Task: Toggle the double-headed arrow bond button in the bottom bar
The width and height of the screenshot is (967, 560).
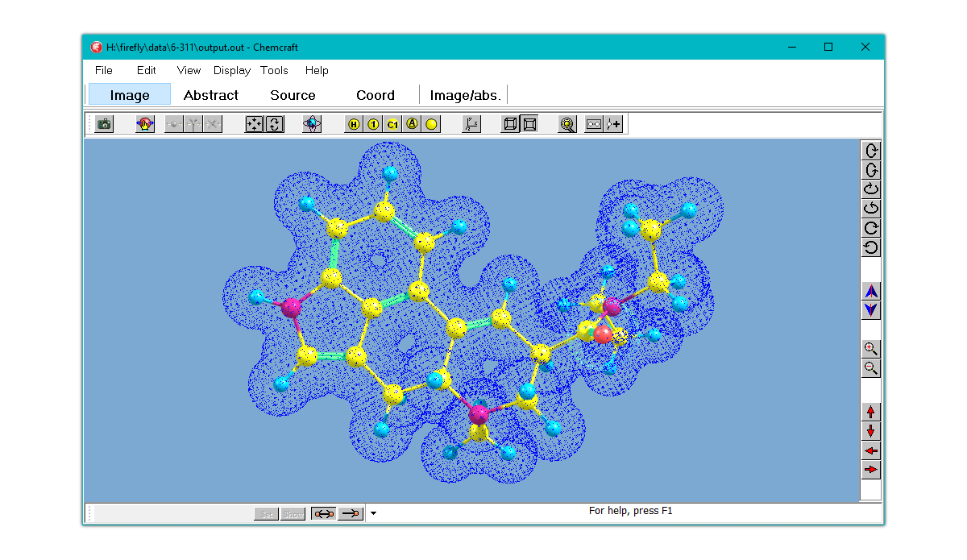Action: click(324, 513)
